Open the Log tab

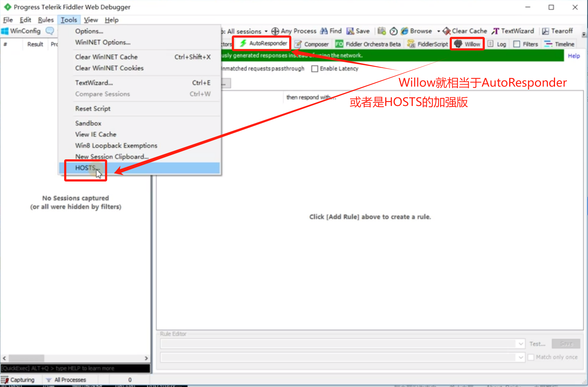pyautogui.click(x=497, y=44)
